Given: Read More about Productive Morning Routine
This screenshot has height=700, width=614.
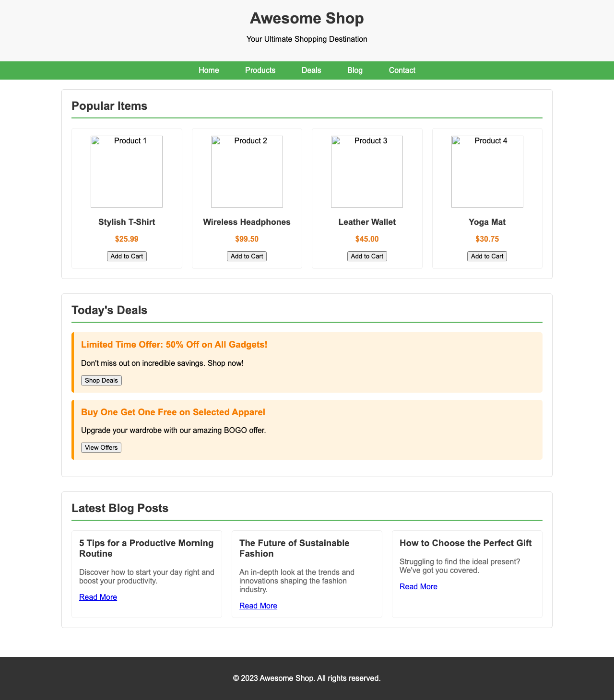Looking at the screenshot, I should coord(98,597).
